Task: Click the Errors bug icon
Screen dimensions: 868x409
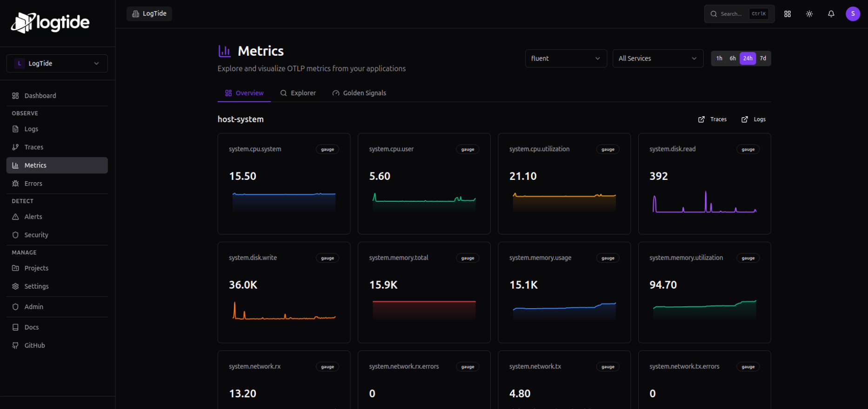Action: tap(15, 184)
